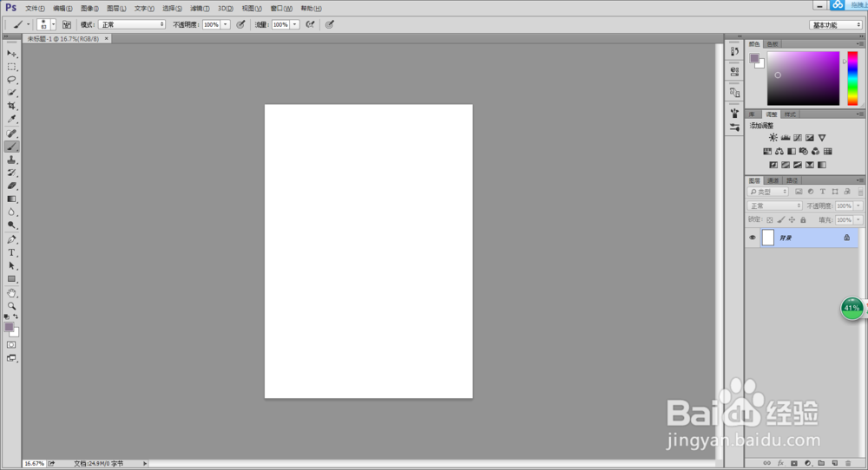The height and width of the screenshot is (470, 868).
Task: Toggle lock image pixels
Action: click(780, 220)
